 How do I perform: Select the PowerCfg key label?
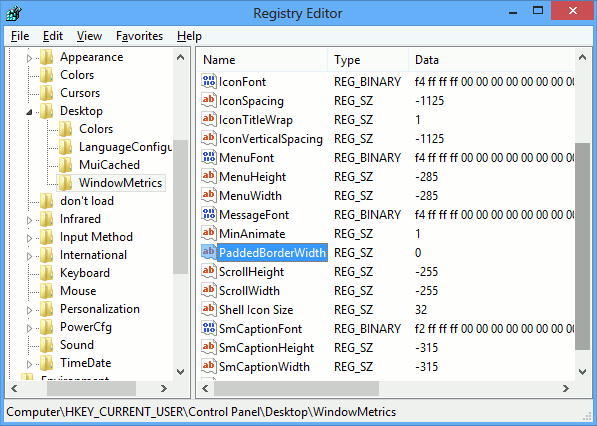click(x=86, y=327)
